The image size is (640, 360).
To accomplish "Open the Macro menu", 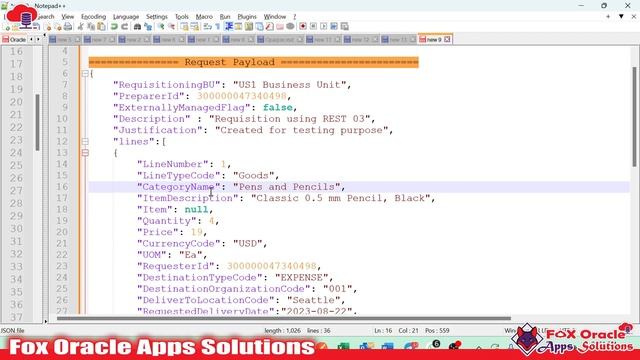I will tap(204, 17).
